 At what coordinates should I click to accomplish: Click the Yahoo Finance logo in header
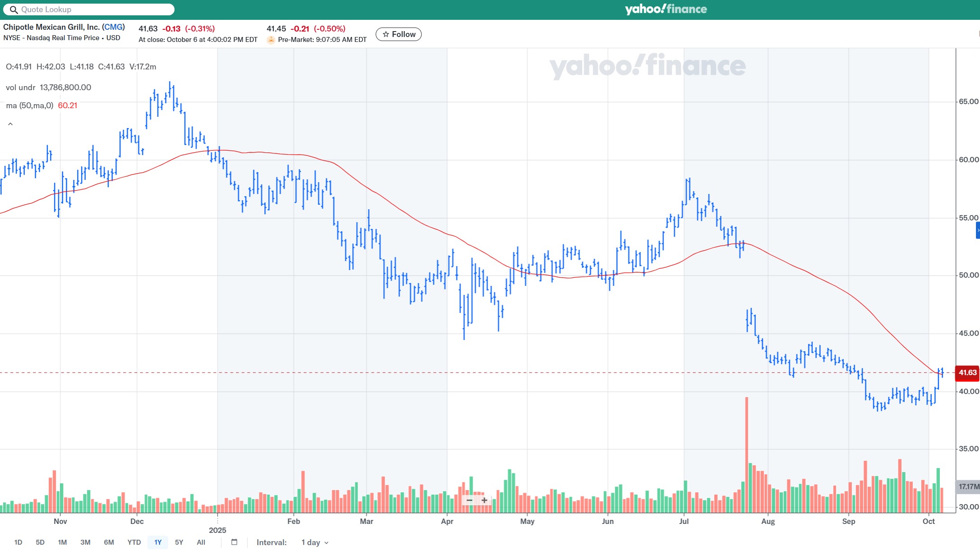coord(666,9)
